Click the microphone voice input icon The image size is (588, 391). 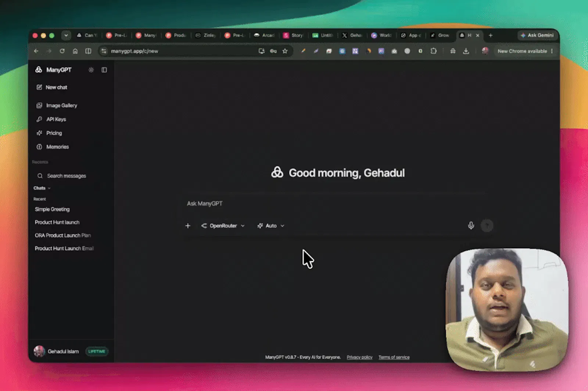(471, 225)
